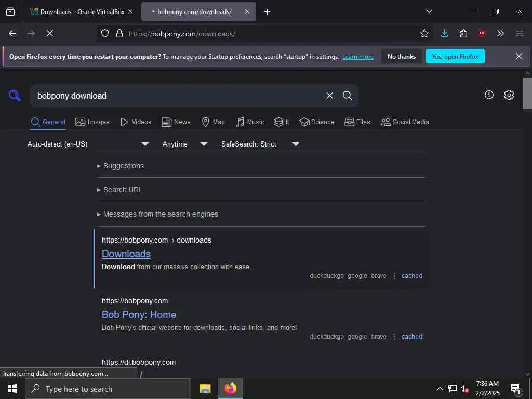The height and width of the screenshot is (399, 532).
Task: Select the Files category tab
Action: [357, 122]
